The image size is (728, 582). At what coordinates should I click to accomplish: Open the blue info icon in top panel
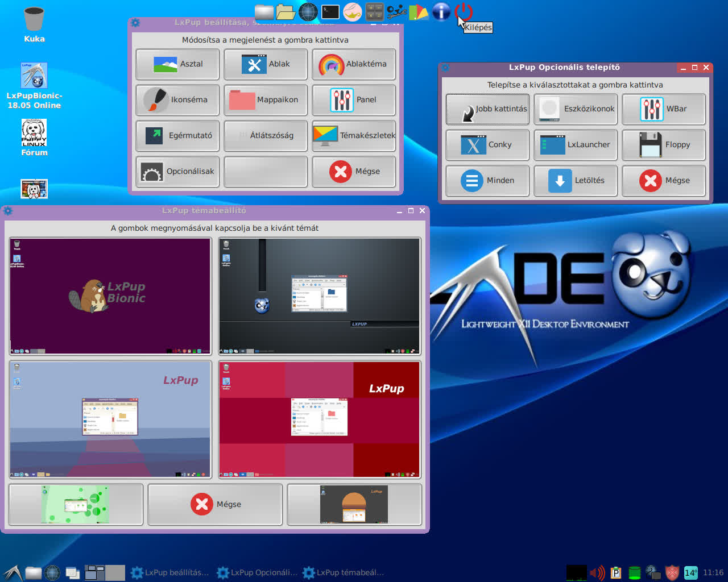point(441,12)
